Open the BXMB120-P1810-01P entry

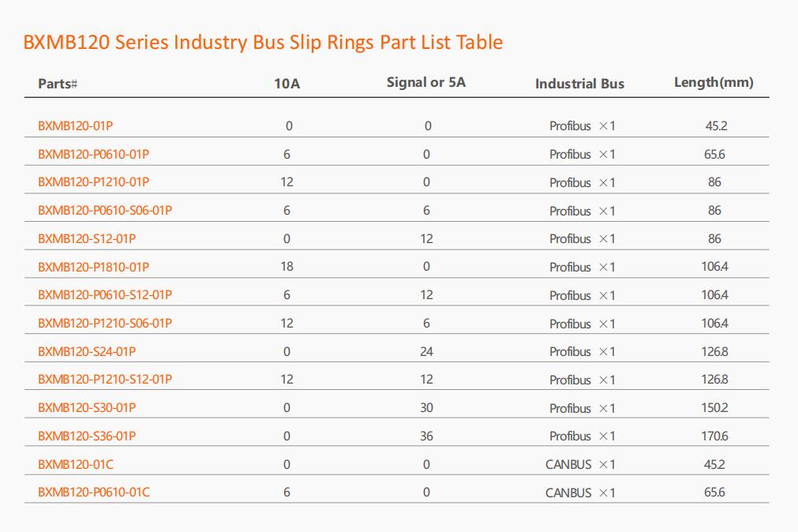[94, 267]
